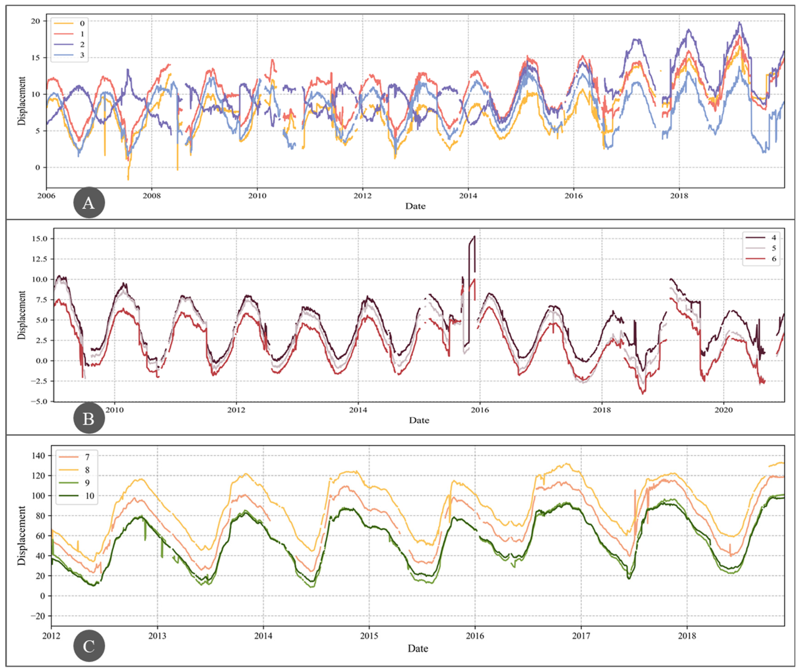
Task: Click the Date axis title of panel B
Action: point(419,420)
